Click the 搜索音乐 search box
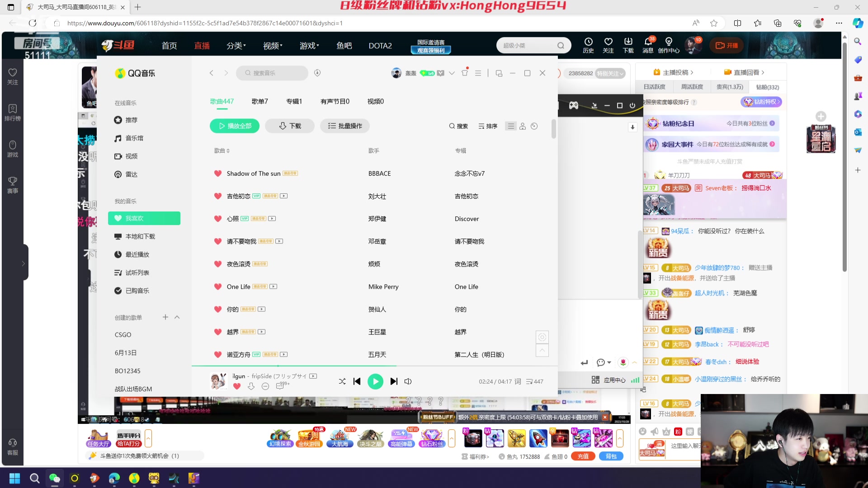This screenshot has width=868, height=488. pos(271,73)
